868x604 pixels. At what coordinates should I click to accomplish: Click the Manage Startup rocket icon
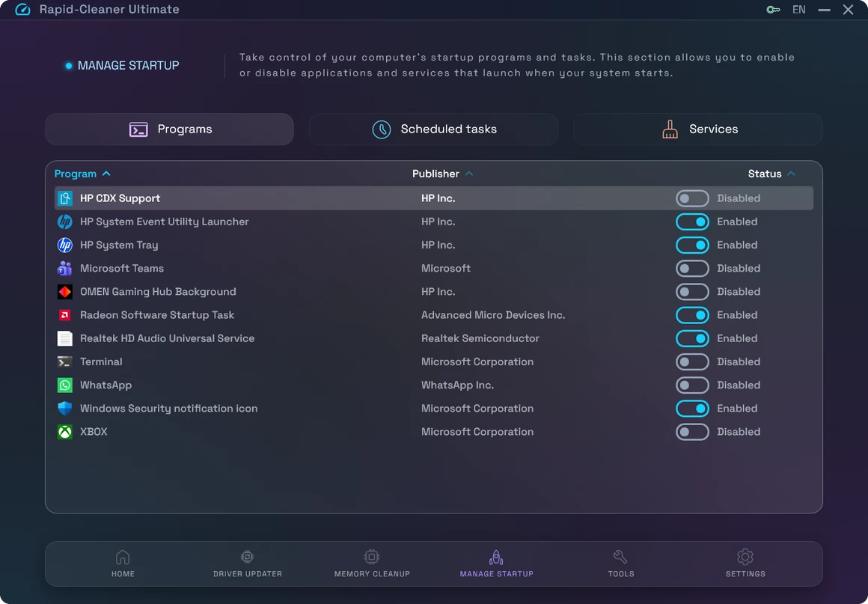click(496, 557)
